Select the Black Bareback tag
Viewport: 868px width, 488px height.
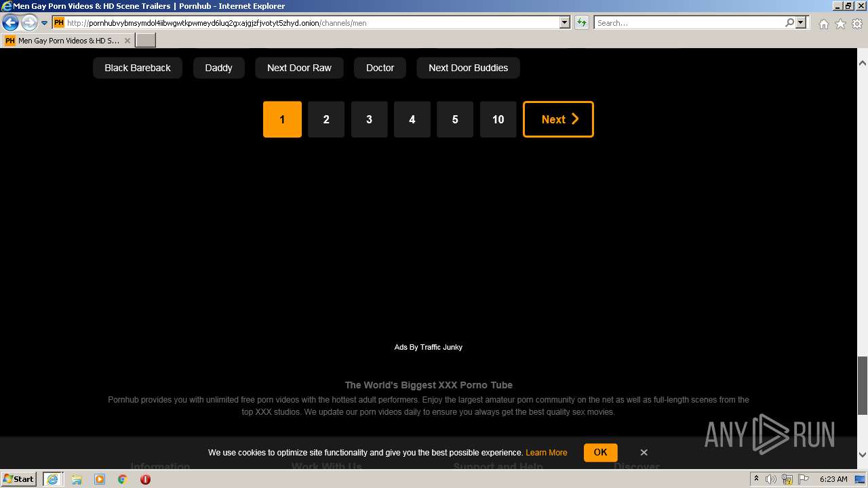[x=138, y=68]
